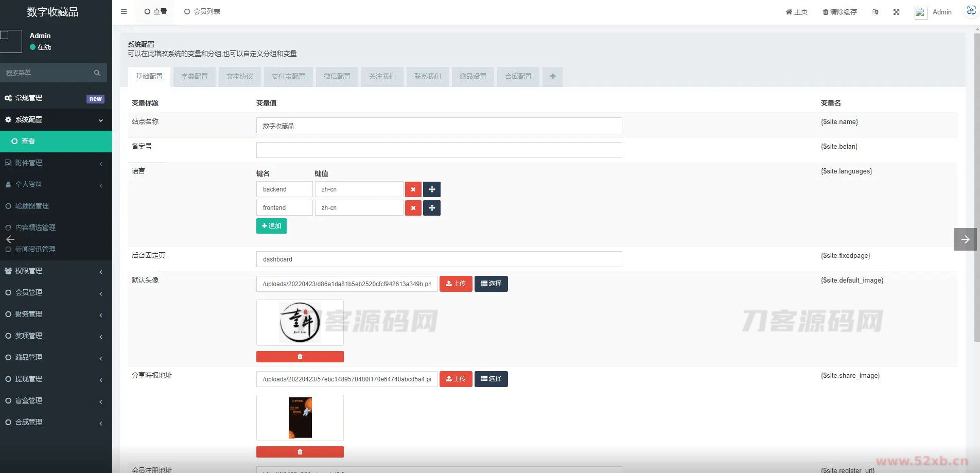Click the search icon in menu search
This screenshot has width=980, height=473.
[97, 73]
